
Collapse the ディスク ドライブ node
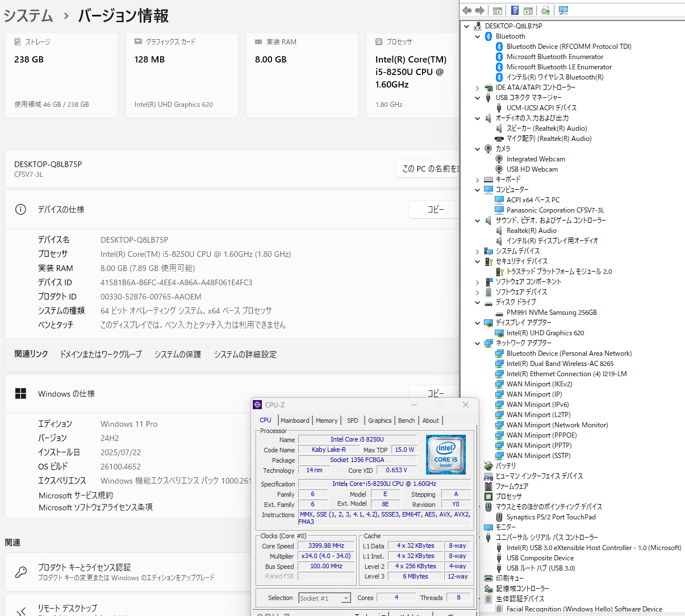click(x=477, y=302)
